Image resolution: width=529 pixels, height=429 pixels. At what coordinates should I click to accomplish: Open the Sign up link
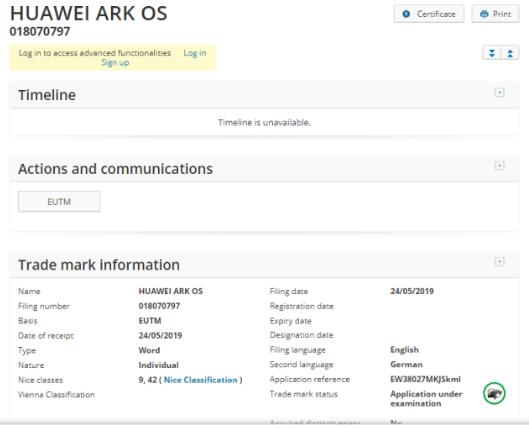pos(115,63)
